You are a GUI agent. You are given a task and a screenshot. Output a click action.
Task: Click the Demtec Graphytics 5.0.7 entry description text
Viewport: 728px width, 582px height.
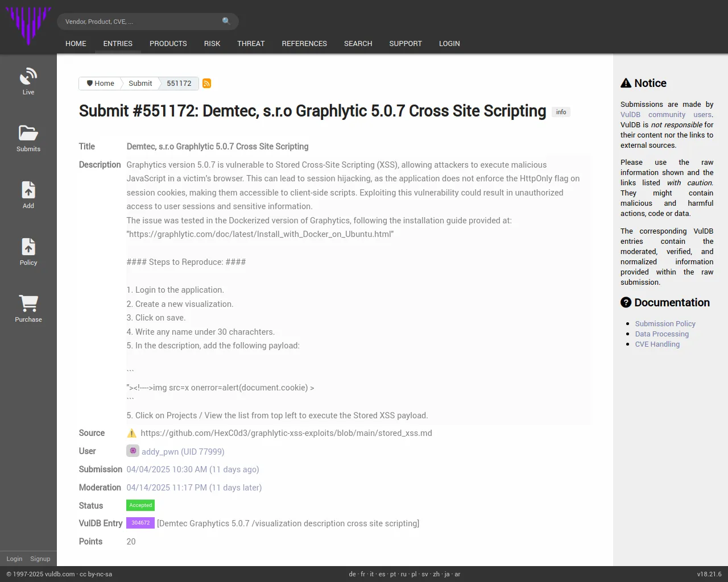click(x=288, y=523)
